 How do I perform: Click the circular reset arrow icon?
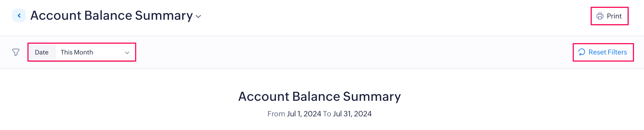582,52
